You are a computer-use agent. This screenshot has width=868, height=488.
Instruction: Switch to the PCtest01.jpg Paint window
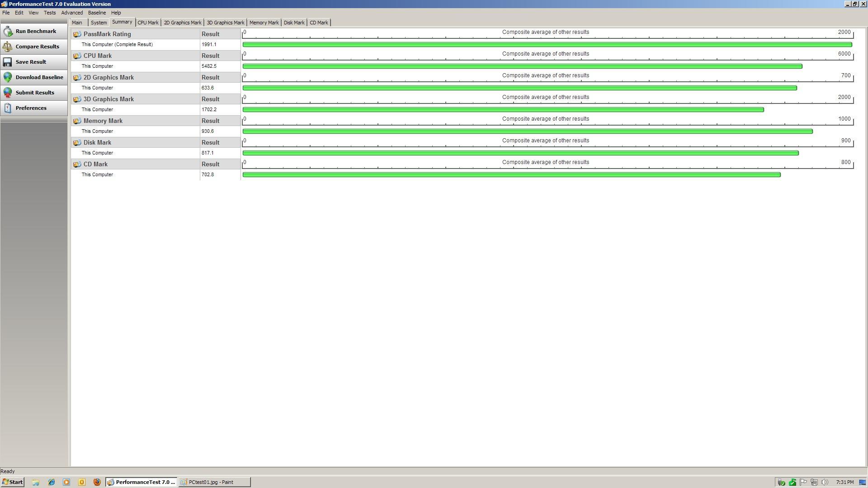[x=214, y=482]
